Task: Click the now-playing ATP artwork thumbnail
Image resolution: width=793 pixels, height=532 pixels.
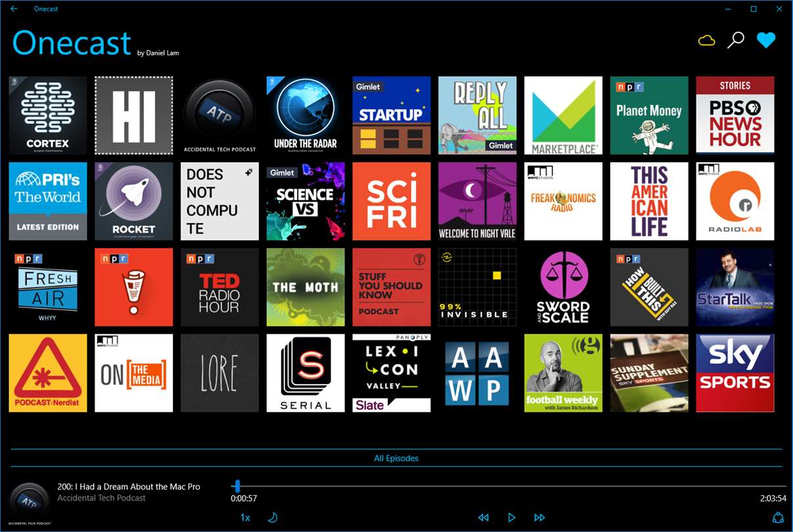Action: pos(30,503)
